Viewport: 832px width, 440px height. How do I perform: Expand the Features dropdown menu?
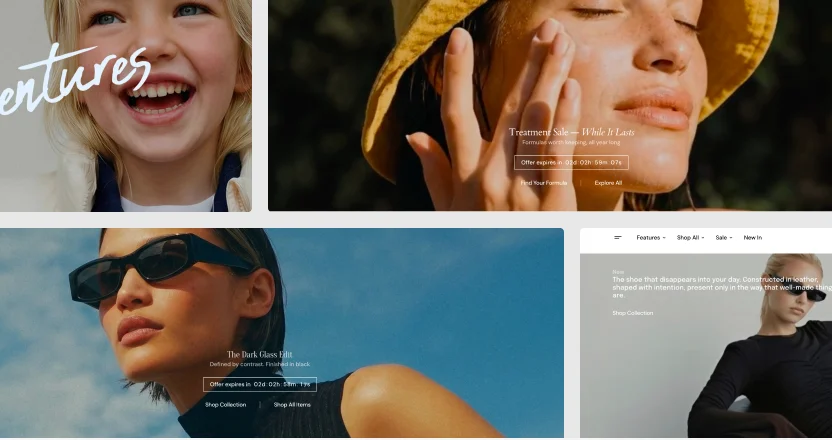(651, 238)
